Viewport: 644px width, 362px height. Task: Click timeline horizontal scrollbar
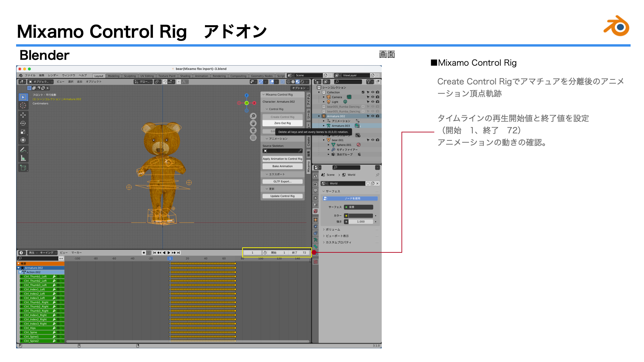click(188, 342)
